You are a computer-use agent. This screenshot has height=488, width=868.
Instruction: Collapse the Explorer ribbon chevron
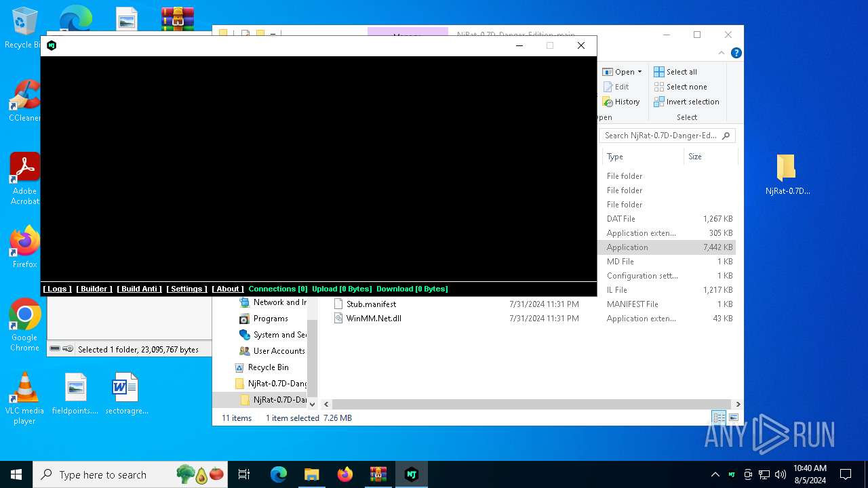(x=722, y=53)
